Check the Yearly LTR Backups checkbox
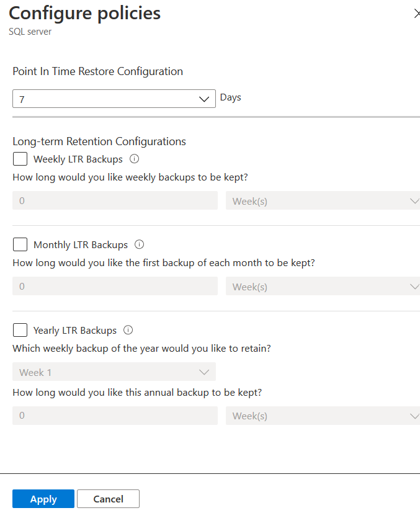The width and height of the screenshot is (420, 513). pyautogui.click(x=20, y=330)
